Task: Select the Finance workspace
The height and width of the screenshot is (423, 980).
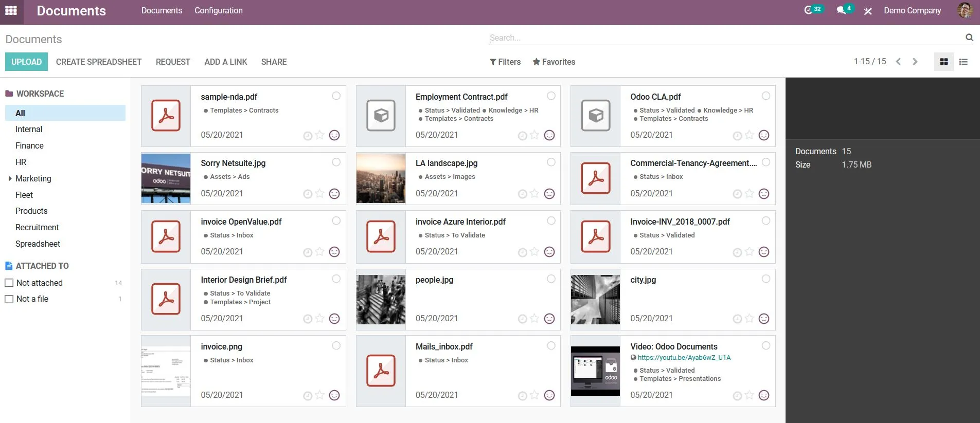Action: [x=29, y=145]
